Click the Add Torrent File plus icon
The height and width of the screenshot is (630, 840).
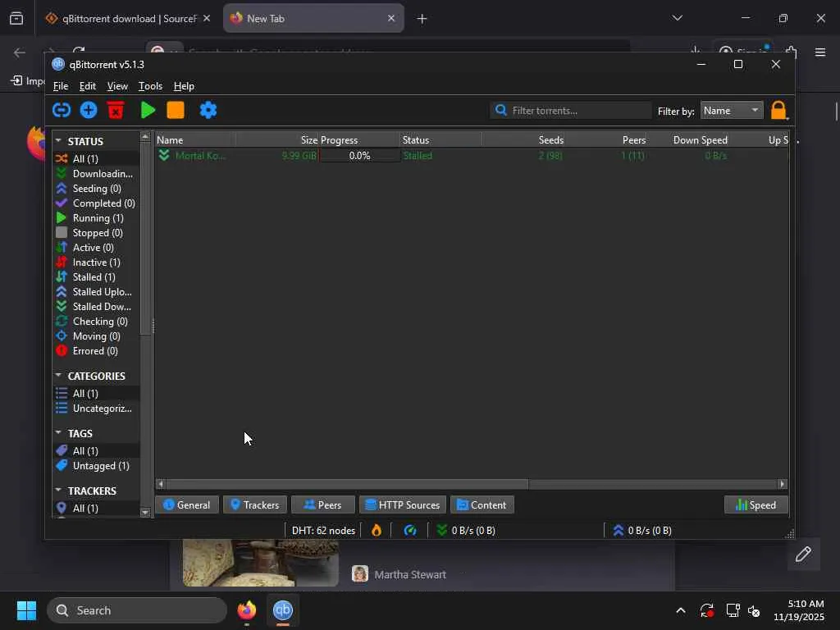[89, 111]
